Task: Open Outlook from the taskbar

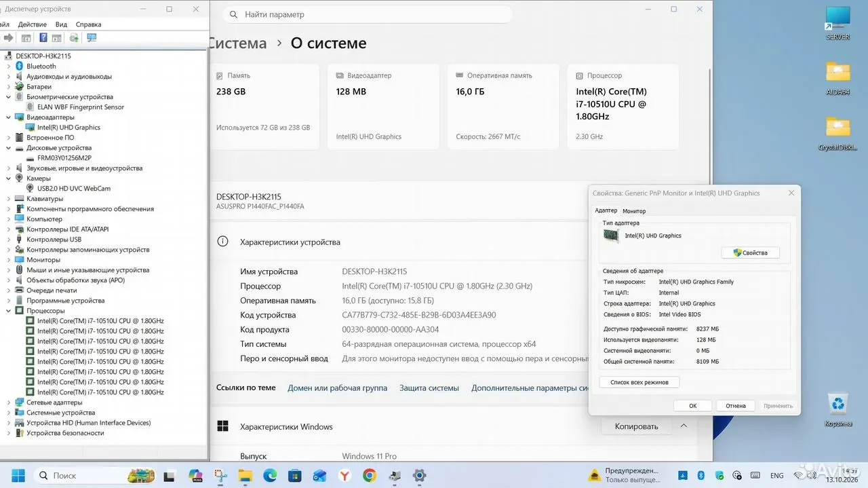Action: (319, 475)
